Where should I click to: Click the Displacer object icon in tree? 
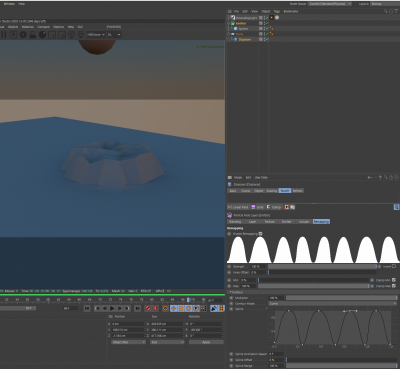coord(236,39)
